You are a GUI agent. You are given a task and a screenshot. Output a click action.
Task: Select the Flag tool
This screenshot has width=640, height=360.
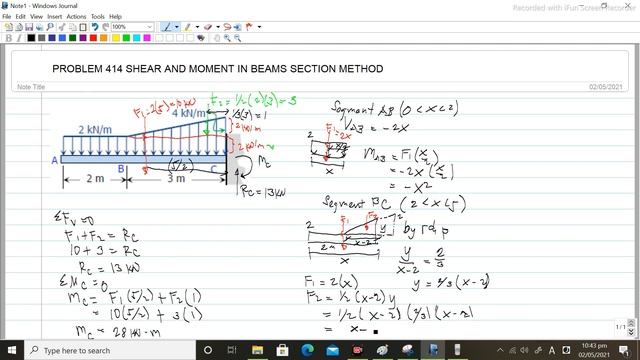point(249,27)
